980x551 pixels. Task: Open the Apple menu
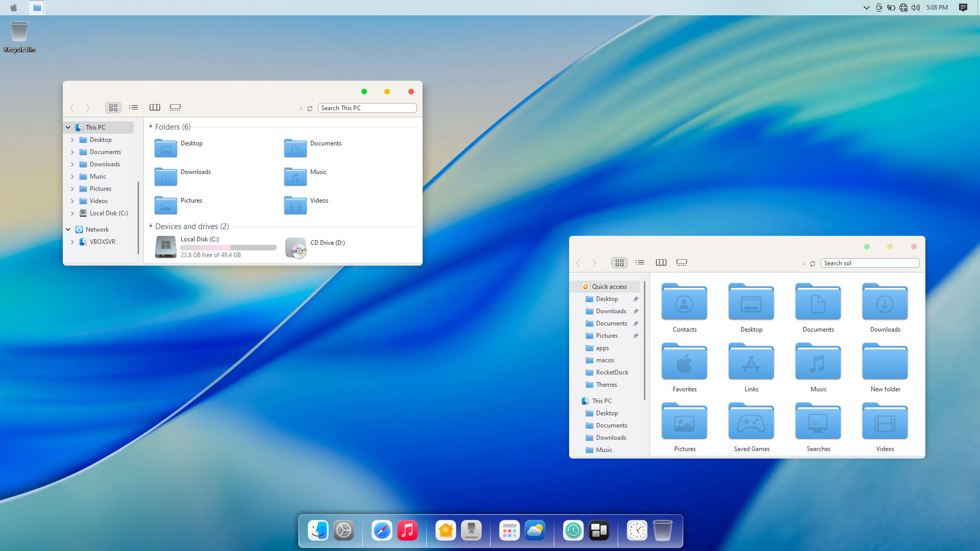[x=14, y=8]
